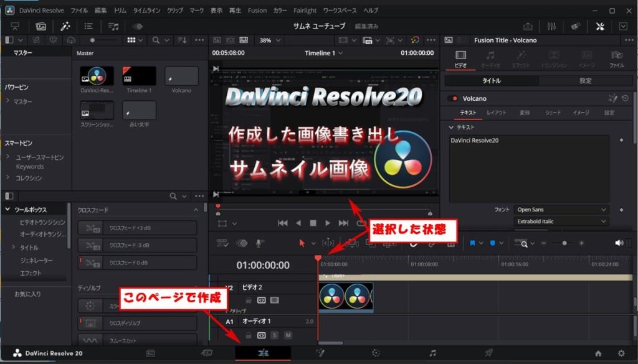
Task: Open the Color page icon
Action: 376,353
